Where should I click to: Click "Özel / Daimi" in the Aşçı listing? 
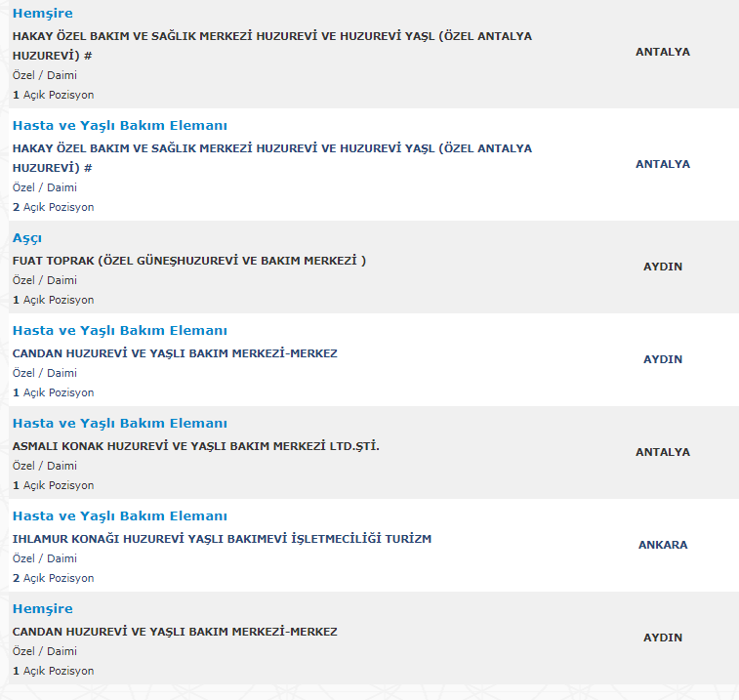pos(45,280)
